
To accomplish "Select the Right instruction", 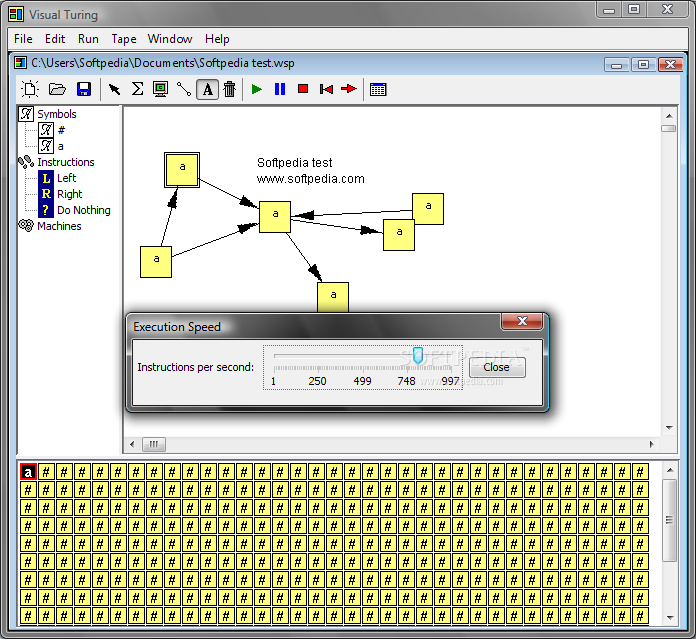I will [70, 194].
